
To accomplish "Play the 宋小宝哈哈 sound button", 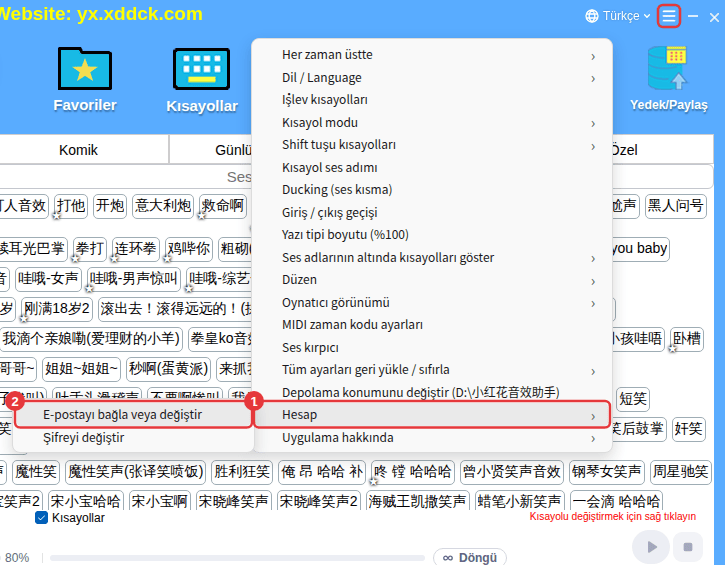I will point(86,501).
